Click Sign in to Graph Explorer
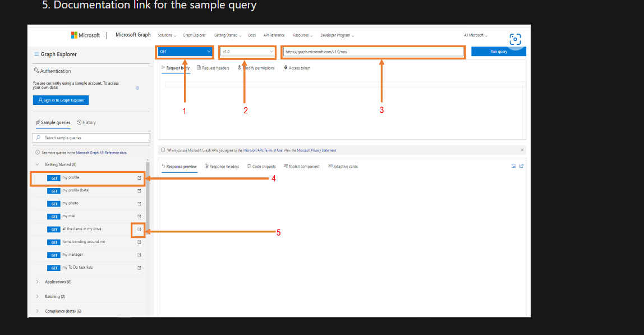The height and width of the screenshot is (335, 644). point(61,100)
